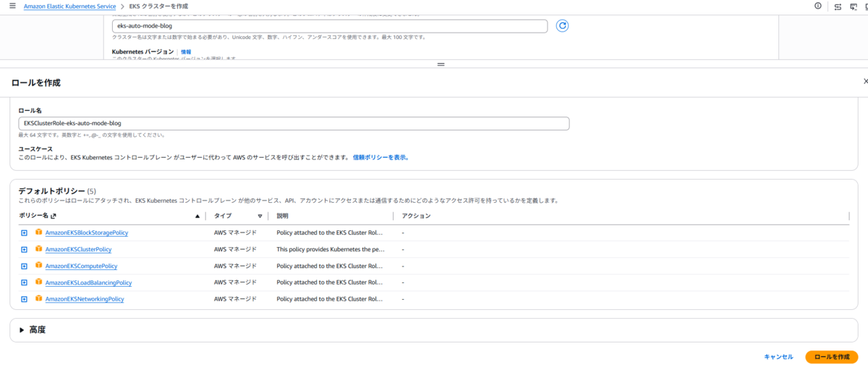Sort by policy name ascending arrow
Screen dimensions: 868x365
[197, 216]
